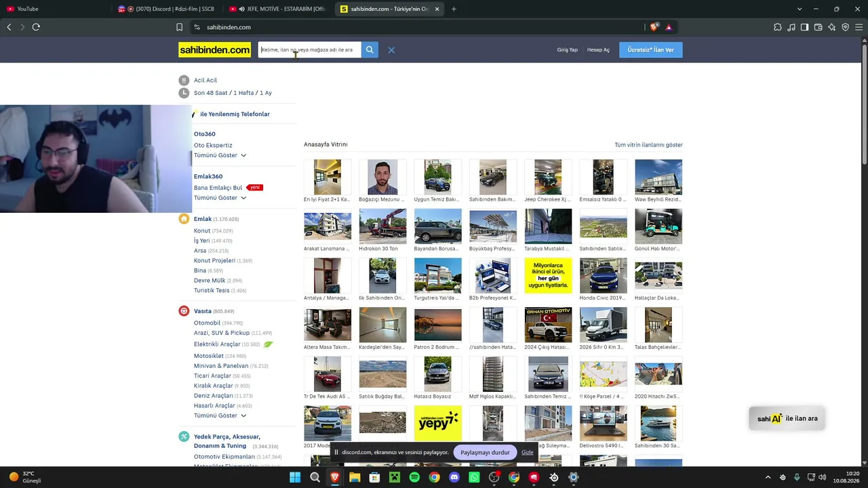Bookmark this page with the bookmark icon

tap(179, 27)
